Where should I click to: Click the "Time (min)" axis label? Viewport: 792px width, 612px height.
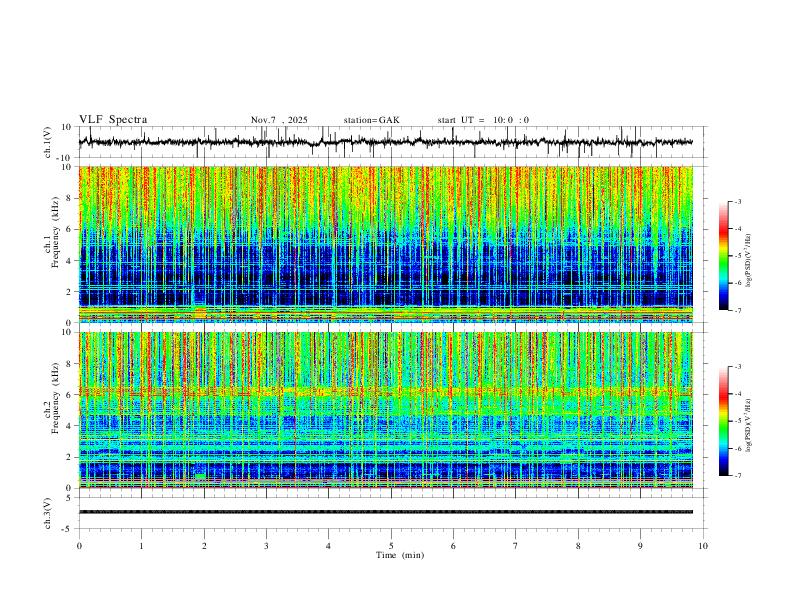[400, 555]
